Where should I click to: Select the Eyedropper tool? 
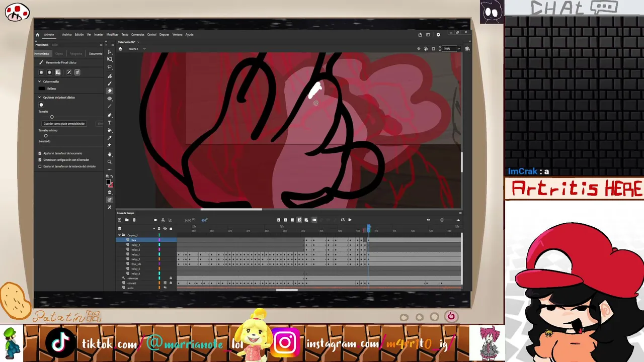point(110,138)
